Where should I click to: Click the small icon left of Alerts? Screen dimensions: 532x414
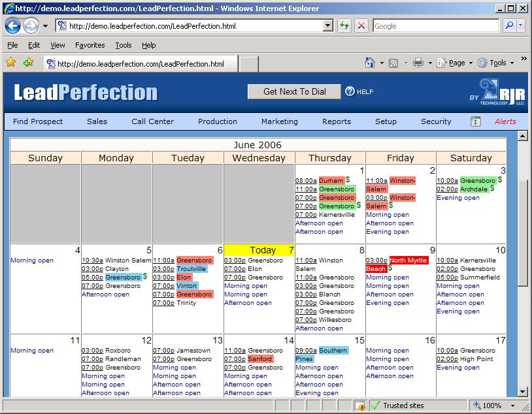click(x=476, y=121)
